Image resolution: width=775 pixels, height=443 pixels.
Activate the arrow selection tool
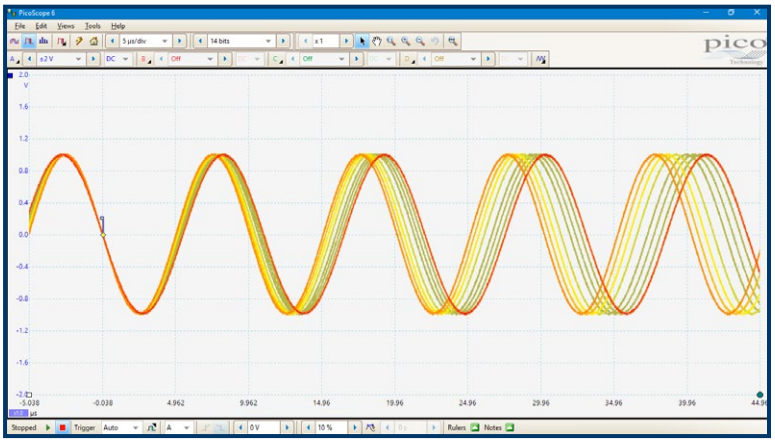pos(362,41)
